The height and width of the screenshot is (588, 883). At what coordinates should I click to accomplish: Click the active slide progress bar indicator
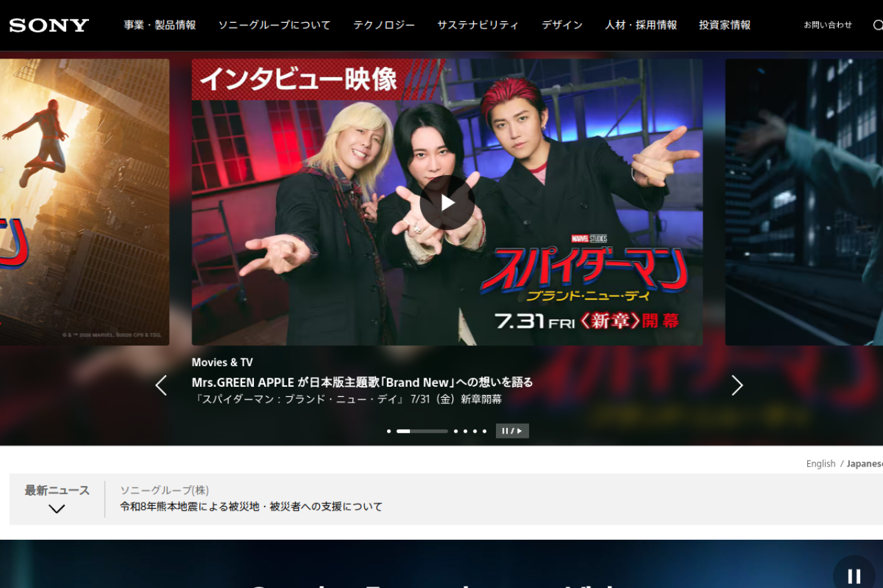coord(422,432)
